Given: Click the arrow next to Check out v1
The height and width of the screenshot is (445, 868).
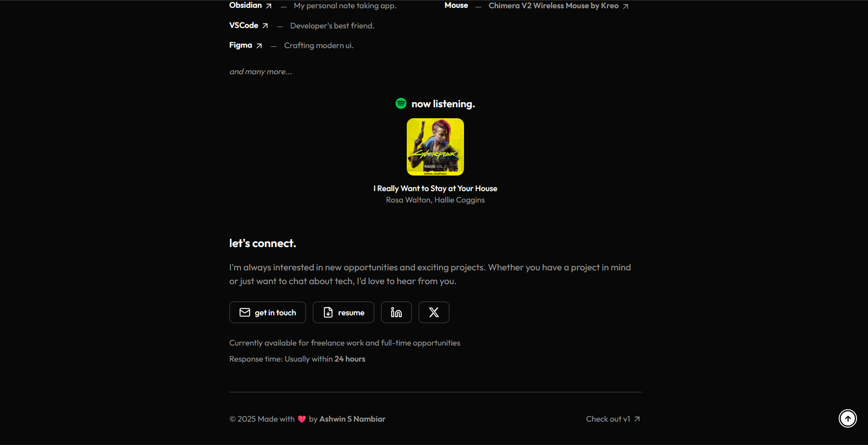Looking at the screenshot, I should pos(637,419).
